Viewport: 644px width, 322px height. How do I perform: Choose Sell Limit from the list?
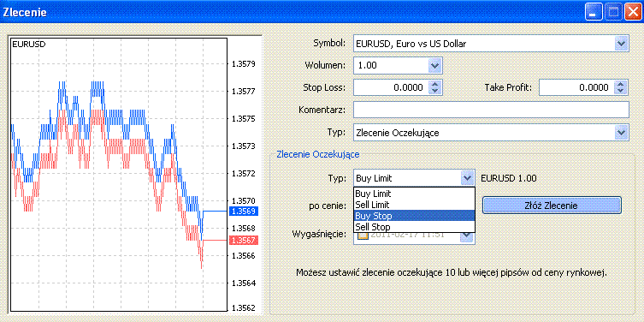click(414, 205)
